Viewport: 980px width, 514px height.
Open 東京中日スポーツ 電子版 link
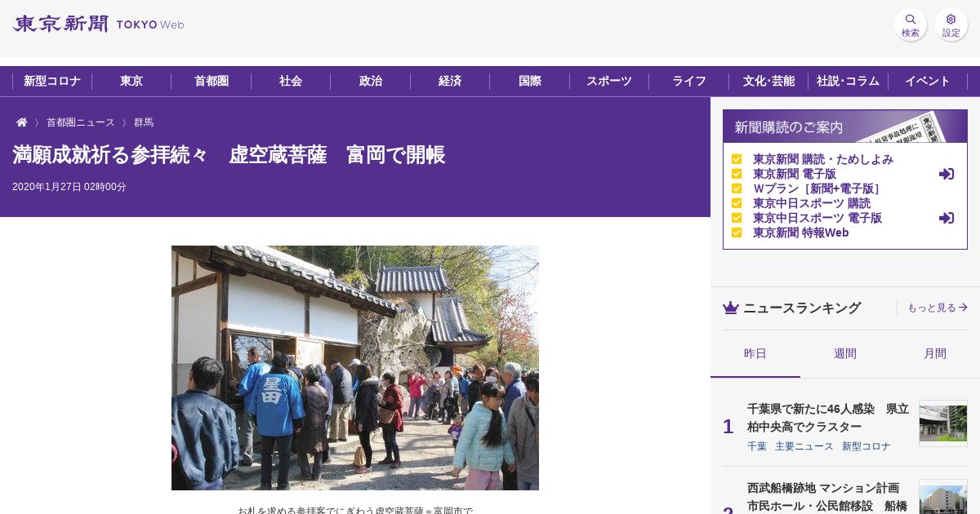tap(817, 218)
